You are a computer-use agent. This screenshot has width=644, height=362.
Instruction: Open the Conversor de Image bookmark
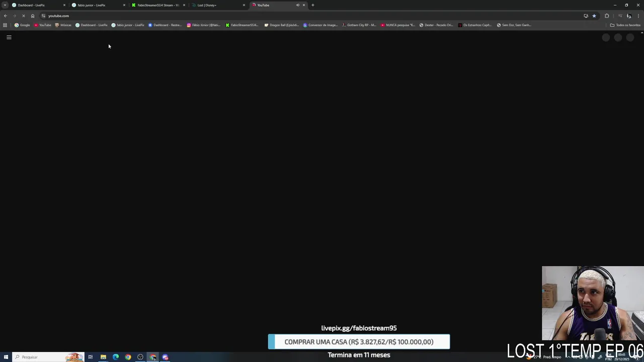coord(320,25)
